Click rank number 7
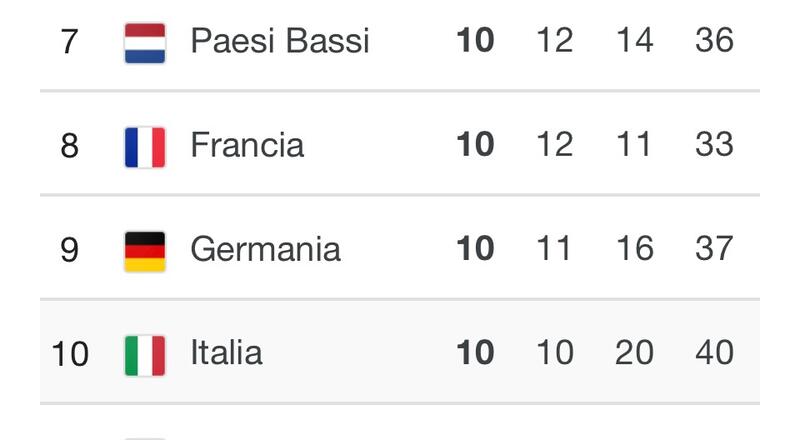Image resolution: width=800 pixels, height=440 pixels. [x=69, y=42]
